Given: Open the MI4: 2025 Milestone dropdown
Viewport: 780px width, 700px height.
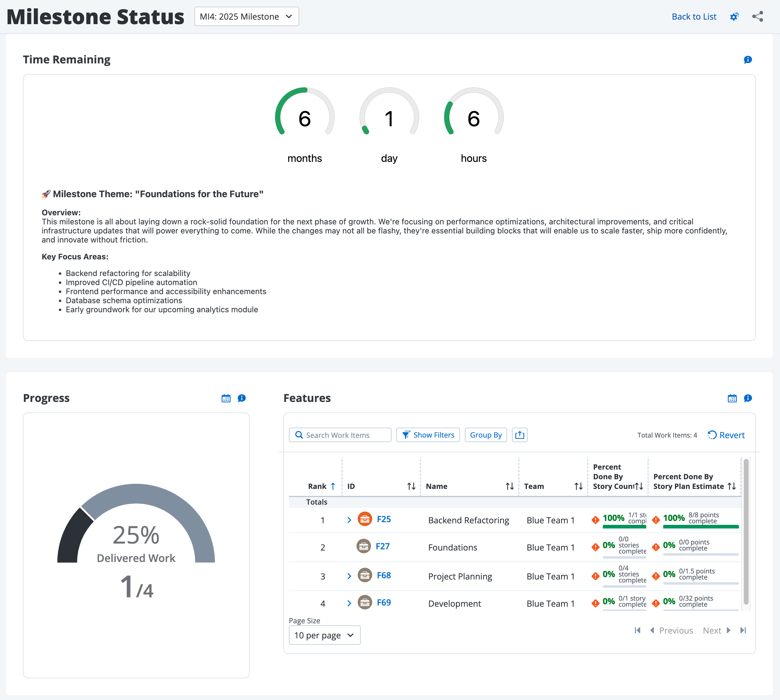Looking at the screenshot, I should (x=246, y=17).
